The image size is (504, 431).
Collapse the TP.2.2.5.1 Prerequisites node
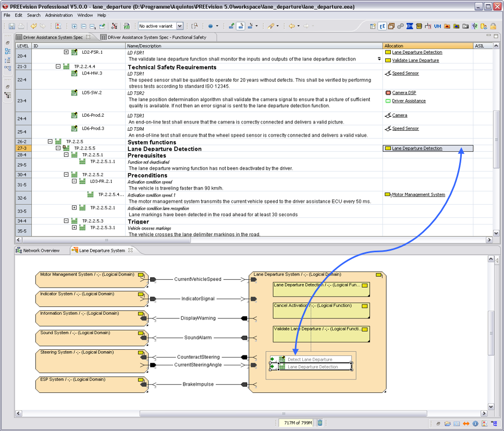pos(66,155)
